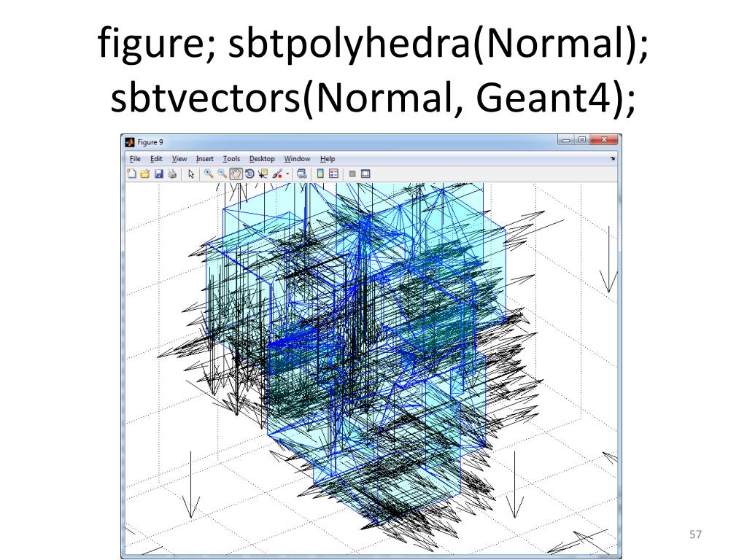The height and width of the screenshot is (560, 747).
Task: Click the Show Plot Tools icon
Action: [x=365, y=174]
